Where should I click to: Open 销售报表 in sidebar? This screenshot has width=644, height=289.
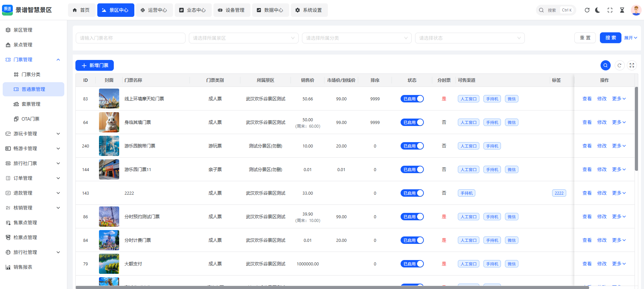tap(33, 267)
